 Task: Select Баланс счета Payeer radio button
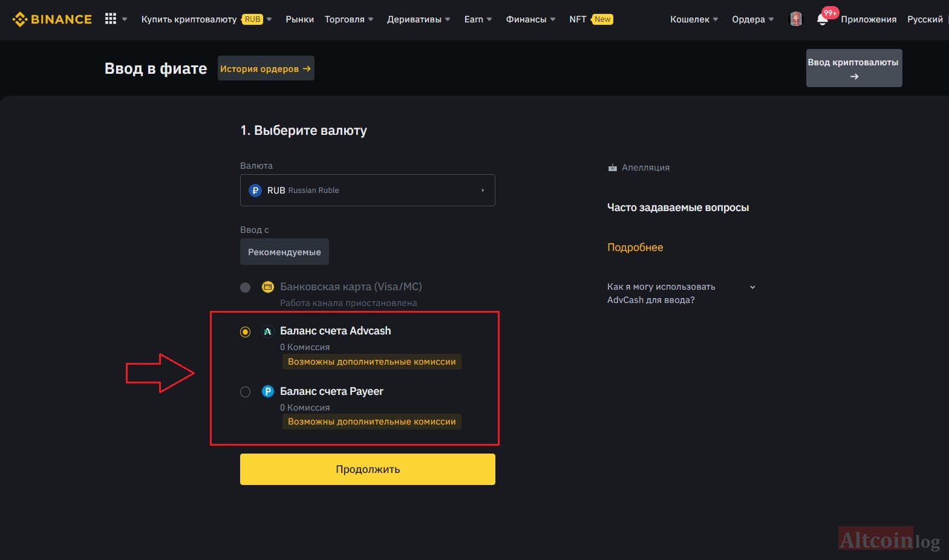(x=245, y=392)
